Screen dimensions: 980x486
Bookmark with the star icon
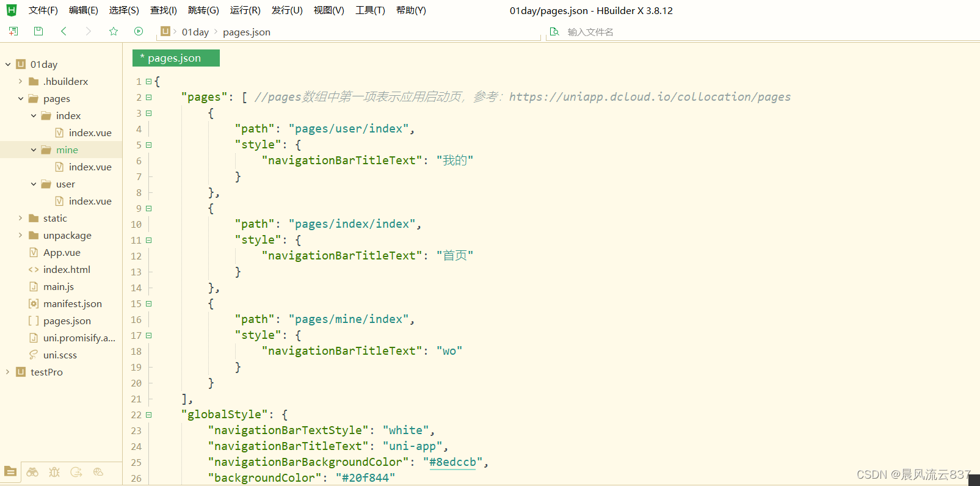point(114,31)
